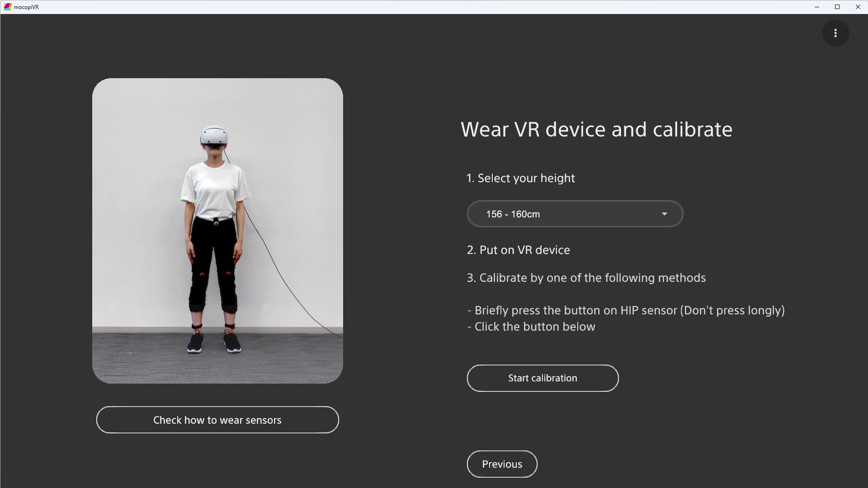Screen dimensions: 868x488
Task: Go back using the Previous button
Action: (502, 464)
